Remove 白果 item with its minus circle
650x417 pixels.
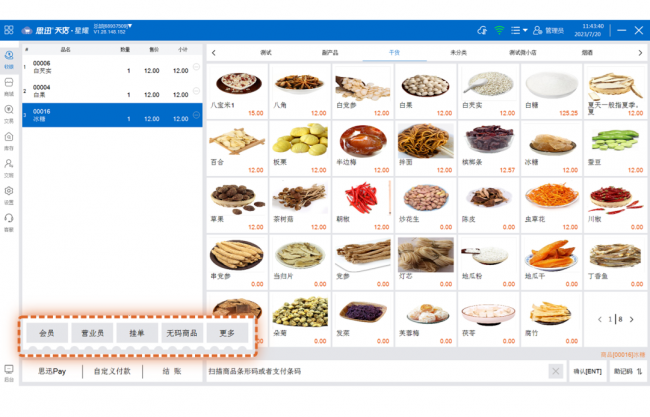pos(196,91)
